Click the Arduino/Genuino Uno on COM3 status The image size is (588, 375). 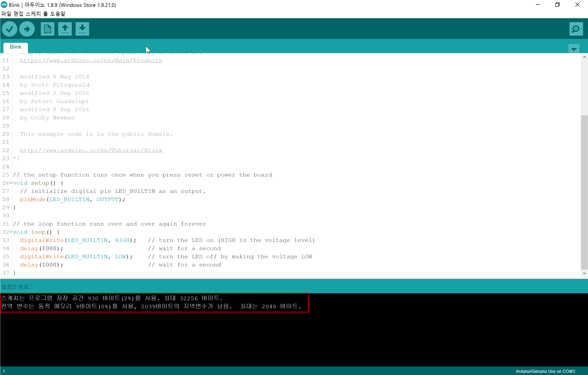point(545,371)
